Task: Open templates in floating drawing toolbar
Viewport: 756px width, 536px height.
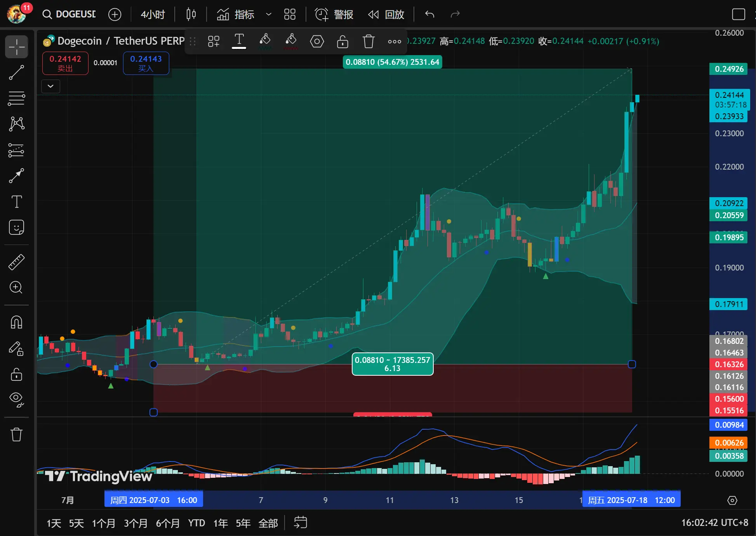Action: tap(214, 41)
